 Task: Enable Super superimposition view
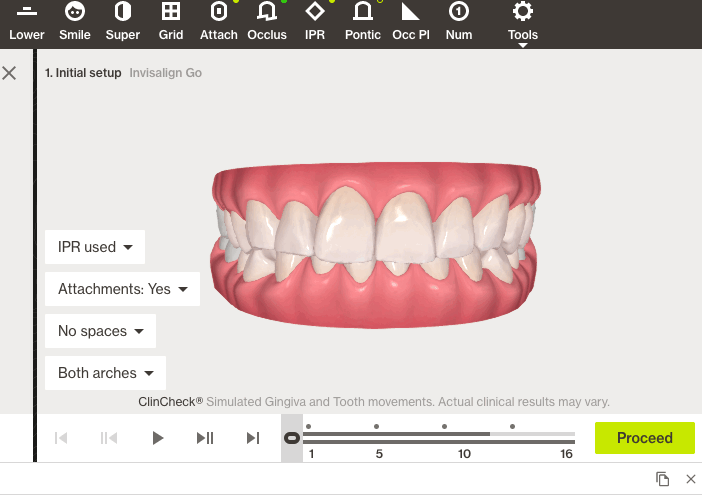point(123,22)
